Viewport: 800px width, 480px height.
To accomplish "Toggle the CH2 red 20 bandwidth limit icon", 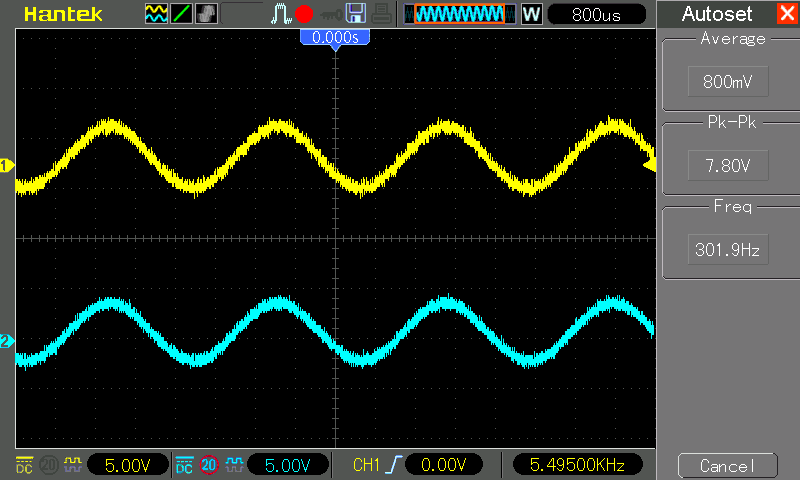I will (x=209, y=465).
